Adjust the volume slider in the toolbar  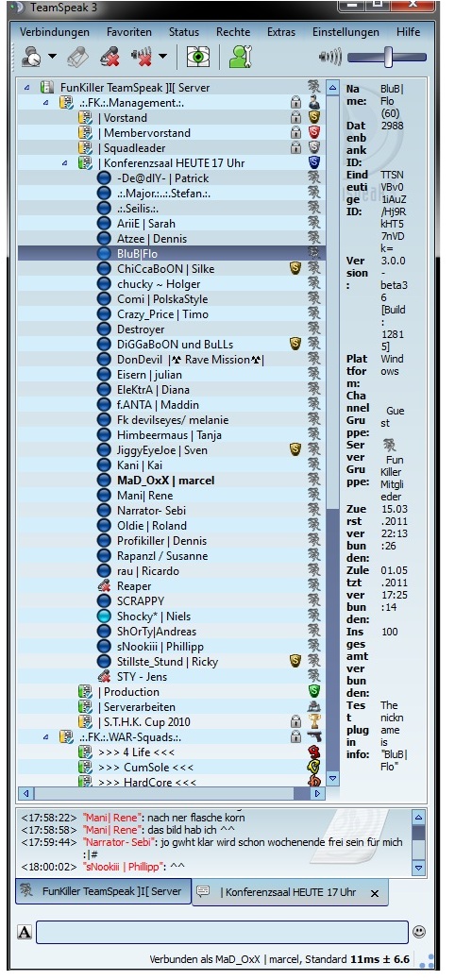coord(388,57)
